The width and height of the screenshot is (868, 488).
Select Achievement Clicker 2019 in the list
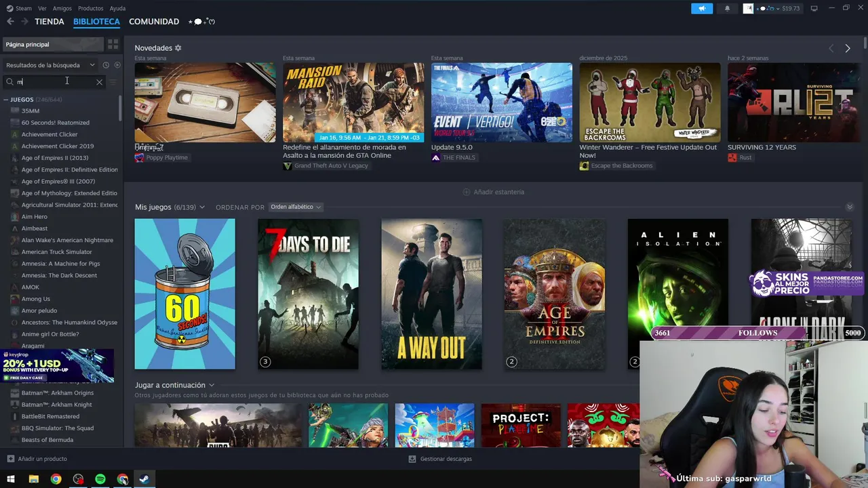click(58, 146)
